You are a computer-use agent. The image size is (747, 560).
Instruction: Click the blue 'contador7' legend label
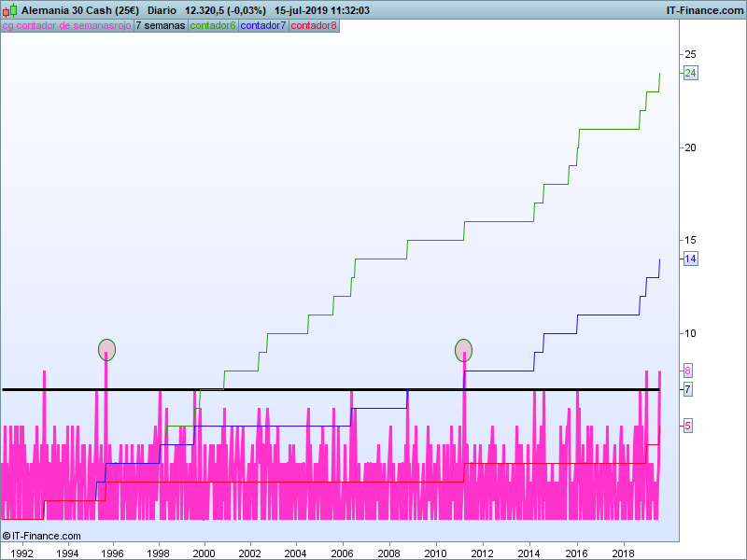pos(264,25)
